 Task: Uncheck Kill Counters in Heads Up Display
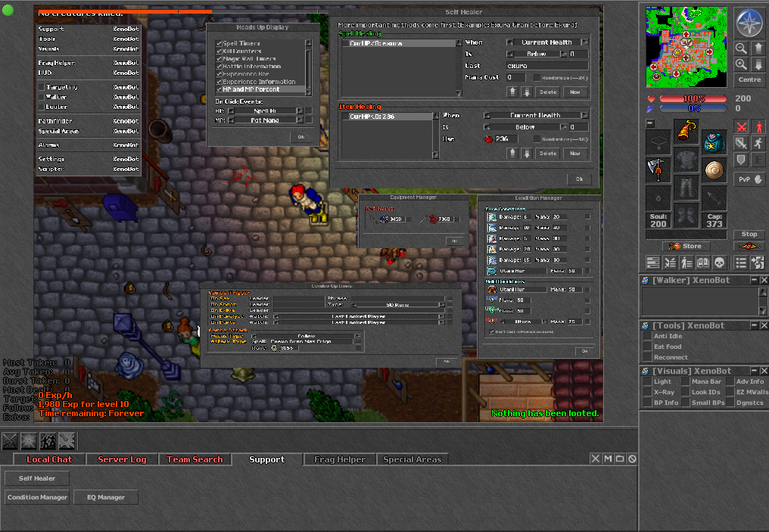219,51
